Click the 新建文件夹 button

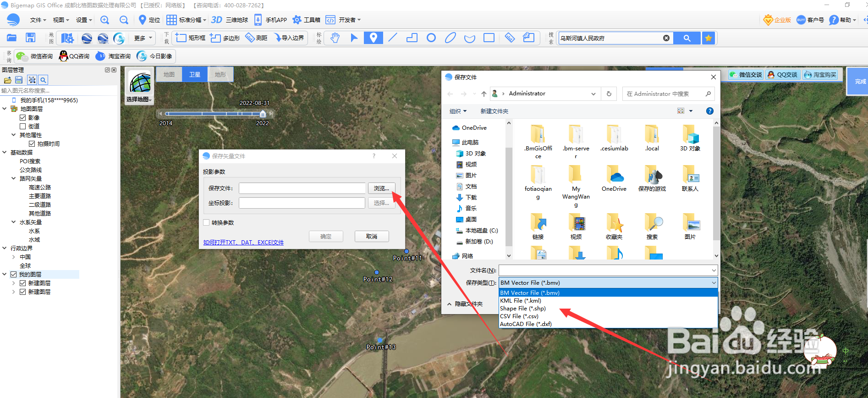pos(494,111)
